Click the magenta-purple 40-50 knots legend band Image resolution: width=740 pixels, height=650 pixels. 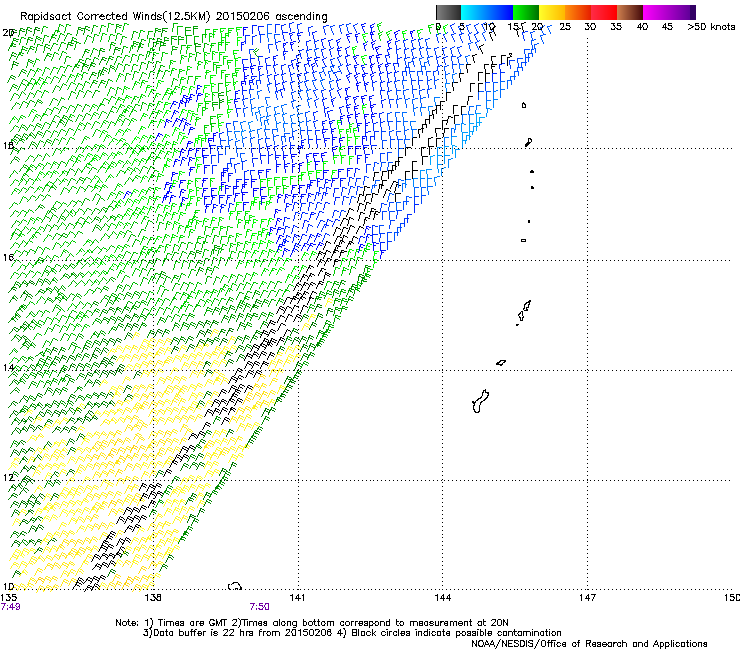click(669, 12)
